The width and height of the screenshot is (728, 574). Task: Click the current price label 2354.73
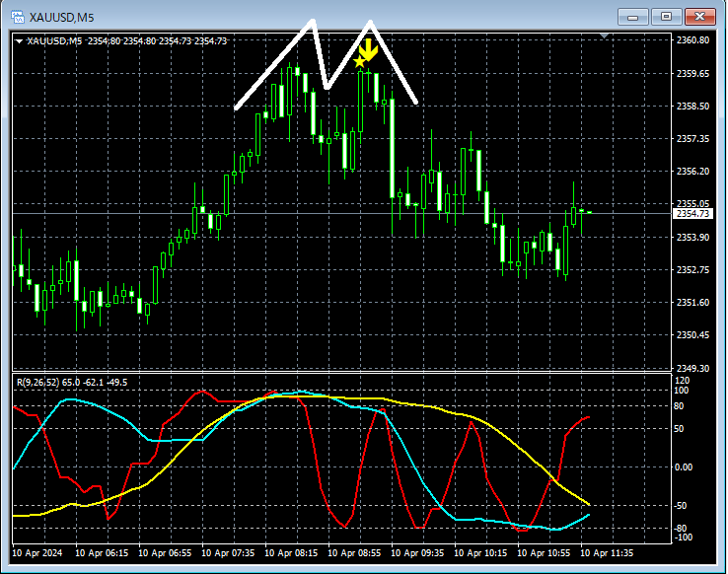(692, 213)
